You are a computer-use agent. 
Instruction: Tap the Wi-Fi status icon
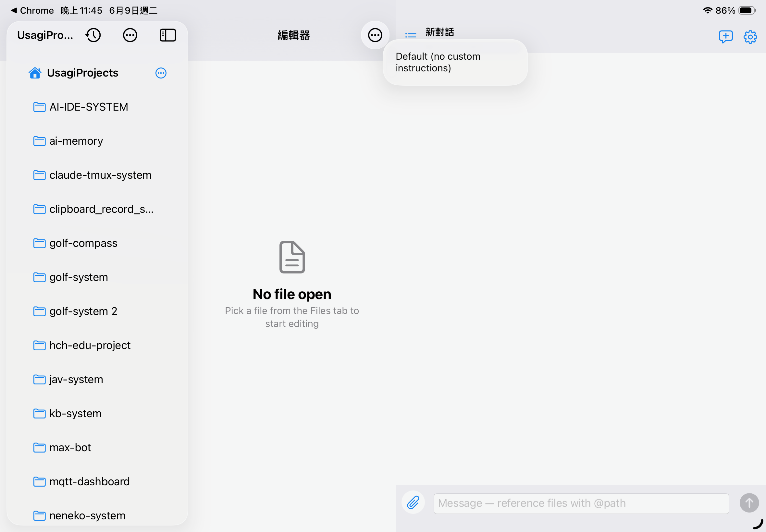[708, 10]
